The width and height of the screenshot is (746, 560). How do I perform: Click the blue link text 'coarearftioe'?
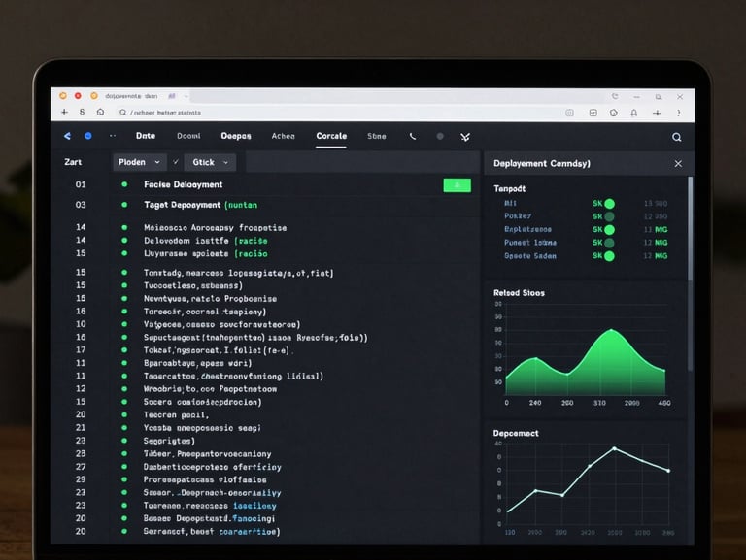tap(250, 532)
